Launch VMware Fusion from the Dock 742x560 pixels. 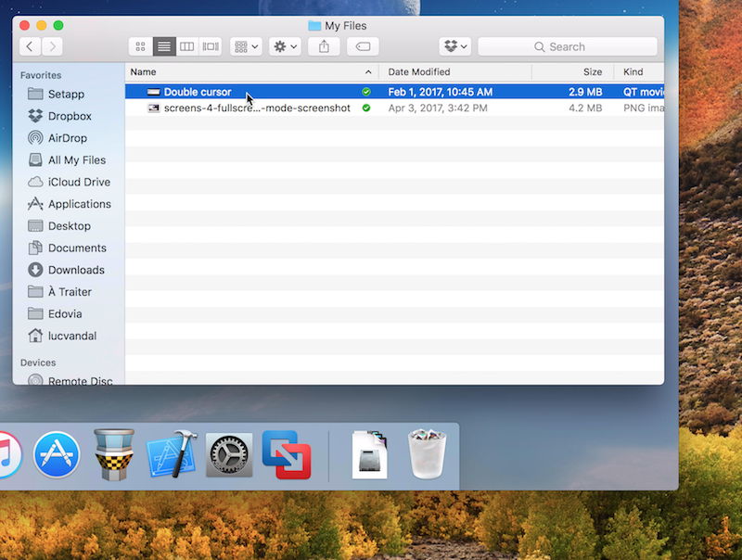[x=287, y=454]
